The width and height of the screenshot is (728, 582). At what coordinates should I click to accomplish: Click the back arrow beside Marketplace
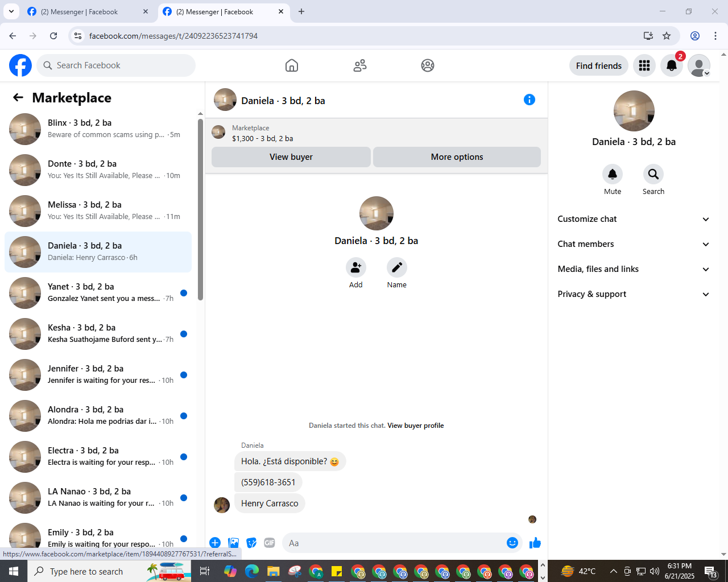[x=18, y=98]
